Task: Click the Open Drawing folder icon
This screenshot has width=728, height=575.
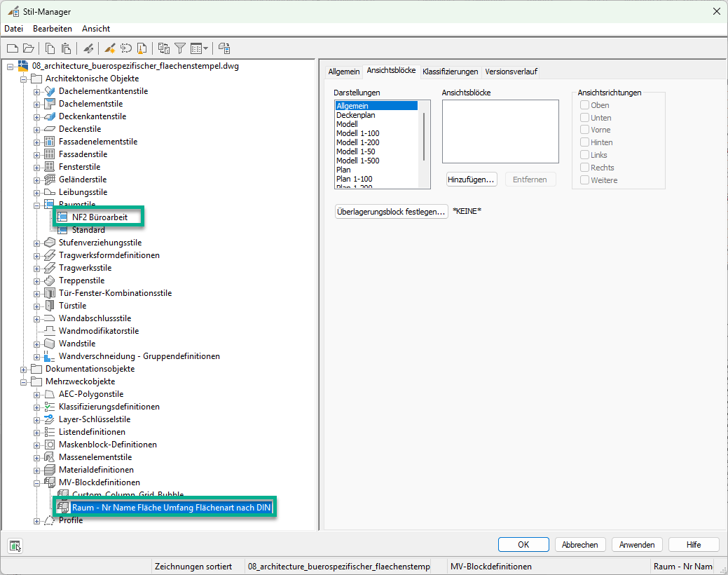Action: [x=29, y=48]
